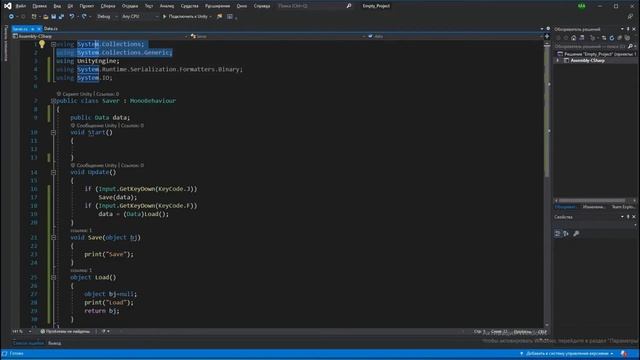
Task: Open the Тест menu
Action: [x=149, y=6]
